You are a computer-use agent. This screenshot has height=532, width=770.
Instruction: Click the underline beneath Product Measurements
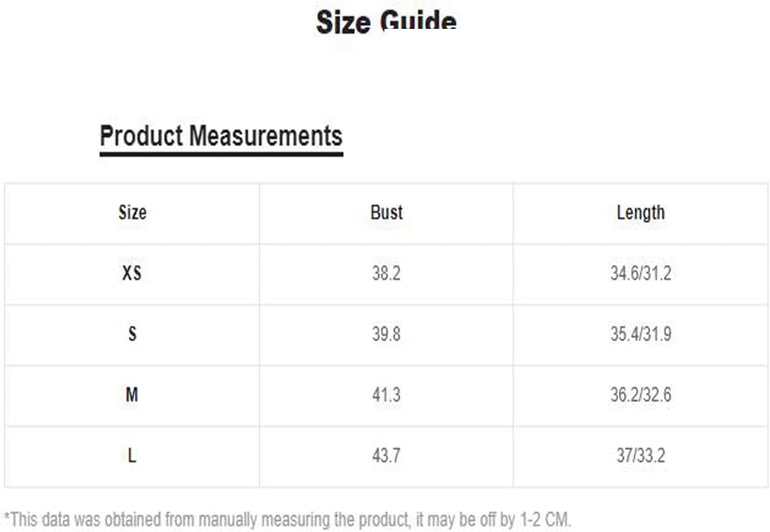pyautogui.click(x=221, y=154)
